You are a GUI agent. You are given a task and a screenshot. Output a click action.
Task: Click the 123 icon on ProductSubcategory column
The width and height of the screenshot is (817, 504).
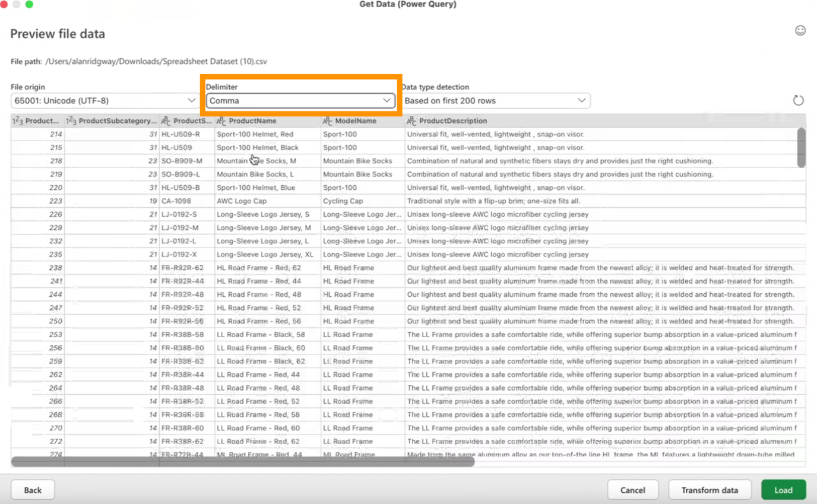pyautogui.click(x=70, y=121)
